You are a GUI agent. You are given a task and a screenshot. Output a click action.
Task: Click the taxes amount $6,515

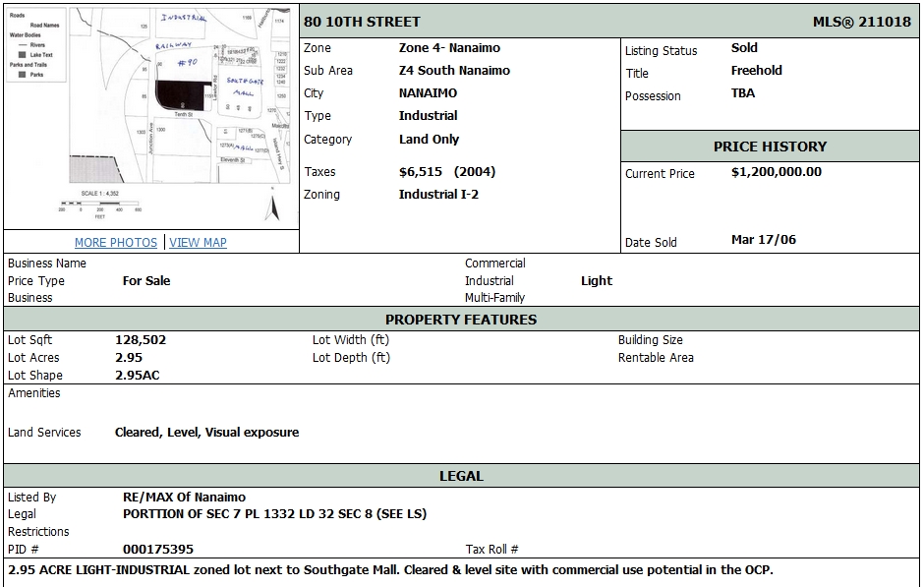click(420, 171)
